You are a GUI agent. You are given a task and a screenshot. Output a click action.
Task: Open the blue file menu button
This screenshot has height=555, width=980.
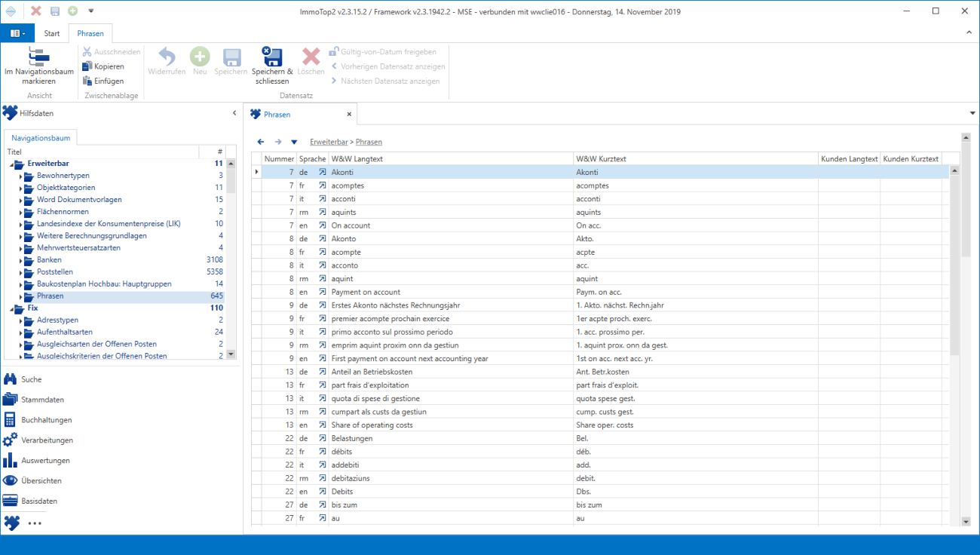(17, 33)
